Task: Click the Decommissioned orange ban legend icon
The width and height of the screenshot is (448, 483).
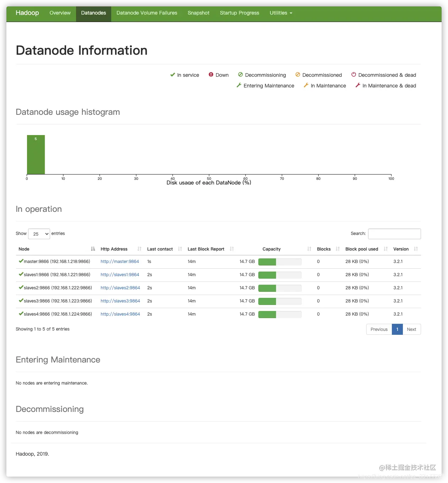Action: coord(298,75)
